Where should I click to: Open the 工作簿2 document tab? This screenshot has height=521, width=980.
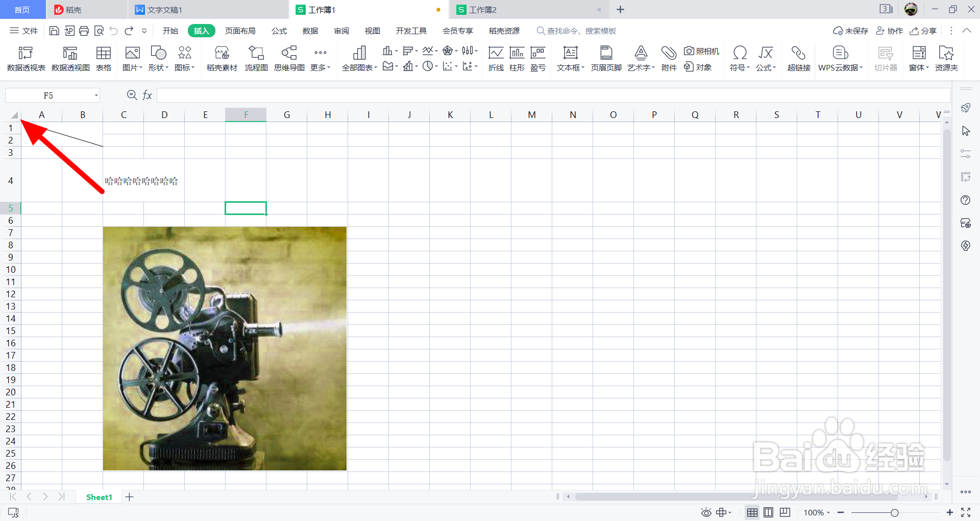pos(482,10)
